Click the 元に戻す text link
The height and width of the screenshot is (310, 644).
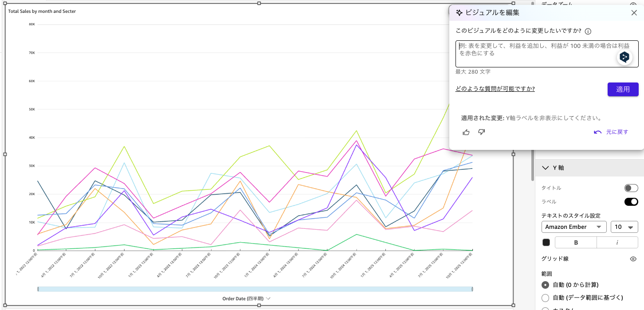[x=617, y=132]
